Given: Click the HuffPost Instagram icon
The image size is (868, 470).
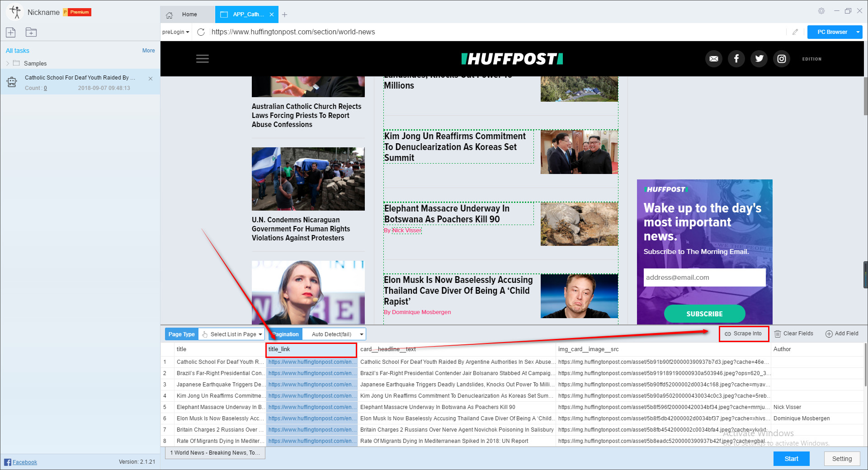Looking at the screenshot, I should tap(782, 59).
